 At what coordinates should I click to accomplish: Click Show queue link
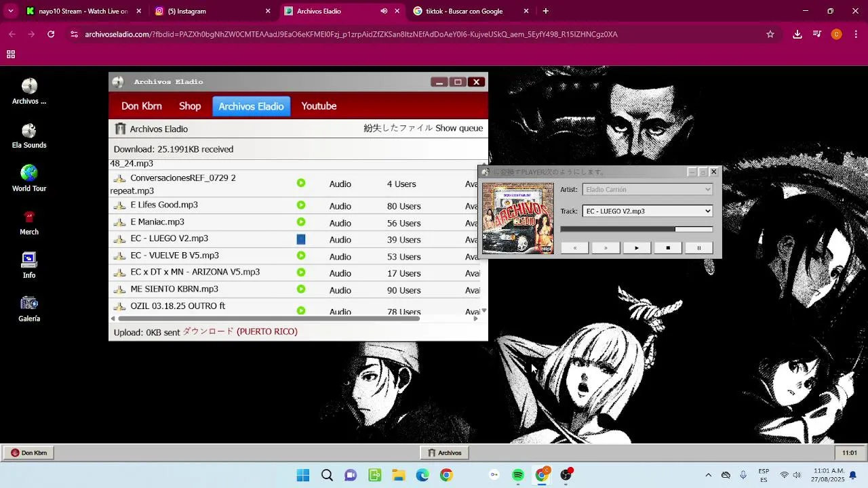tap(459, 128)
